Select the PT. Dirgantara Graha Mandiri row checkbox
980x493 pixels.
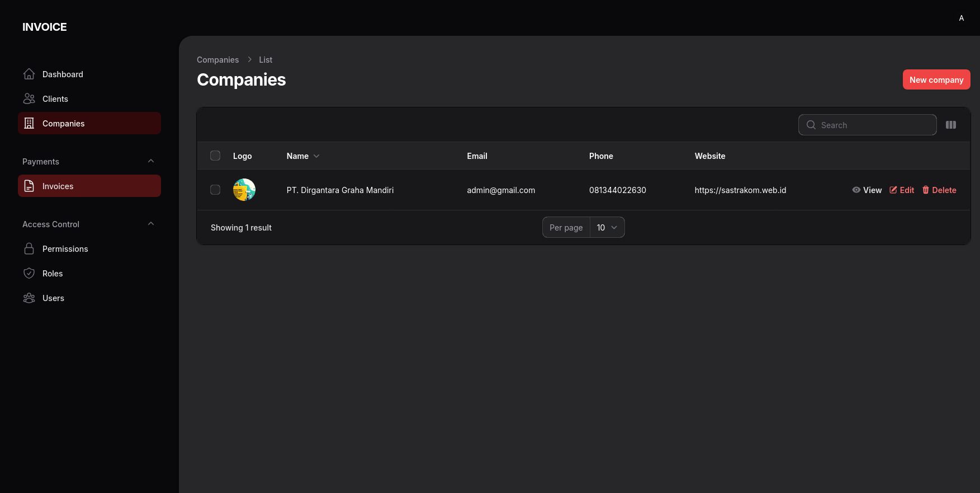coord(215,190)
